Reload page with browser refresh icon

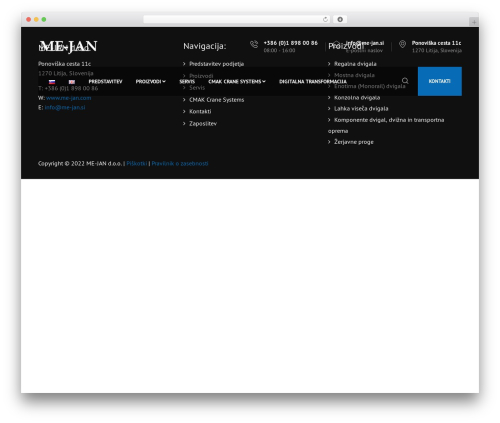pos(325,19)
